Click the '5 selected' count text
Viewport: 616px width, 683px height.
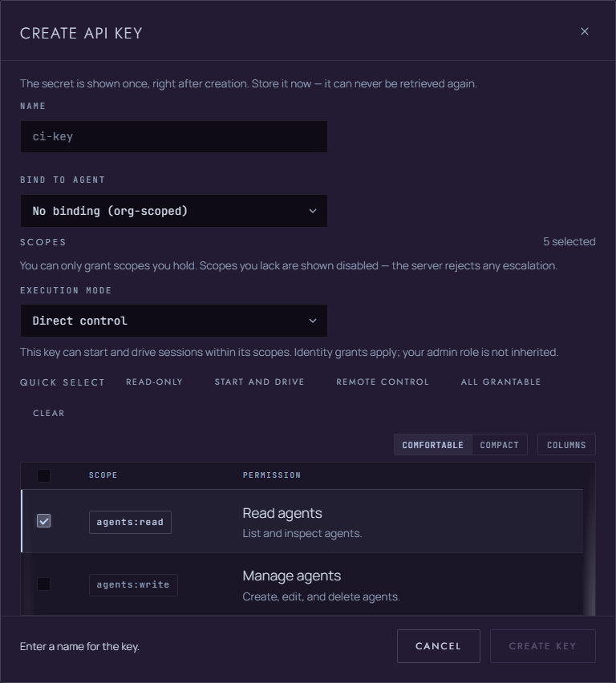tap(569, 242)
